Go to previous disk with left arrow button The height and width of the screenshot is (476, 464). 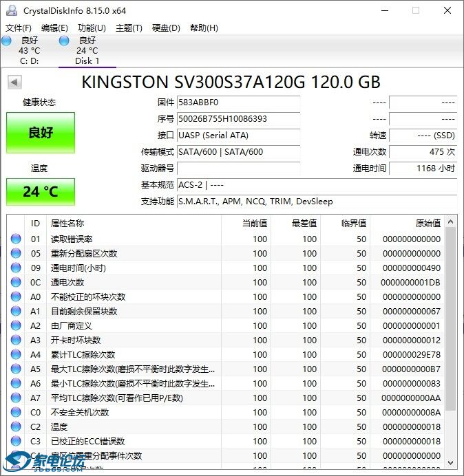(14, 82)
